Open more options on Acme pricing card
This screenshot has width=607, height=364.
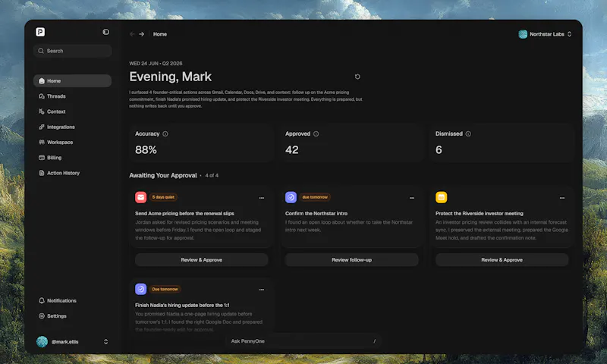click(262, 198)
